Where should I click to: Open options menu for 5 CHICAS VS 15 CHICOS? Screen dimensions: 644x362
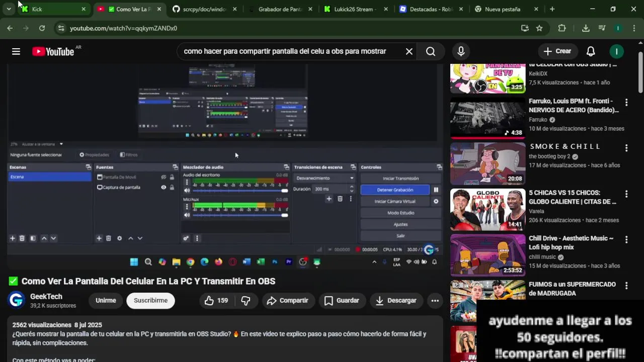(x=626, y=194)
